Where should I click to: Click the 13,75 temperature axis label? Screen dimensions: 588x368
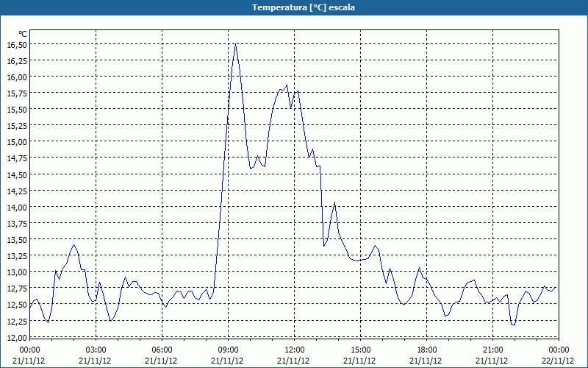pyautogui.click(x=17, y=224)
